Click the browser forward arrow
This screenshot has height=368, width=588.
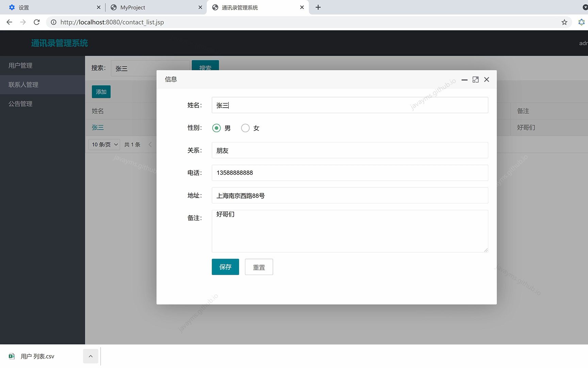tap(23, 22)
